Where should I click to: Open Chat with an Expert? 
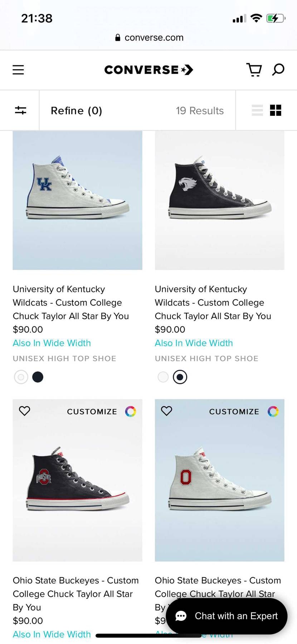click(x=227, y=616)
